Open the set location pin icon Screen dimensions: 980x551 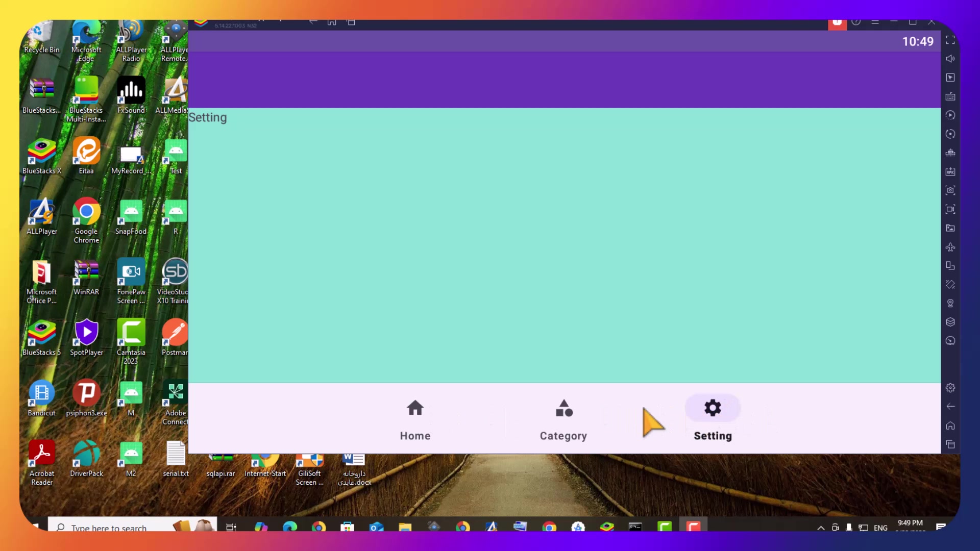click(950, 304)
